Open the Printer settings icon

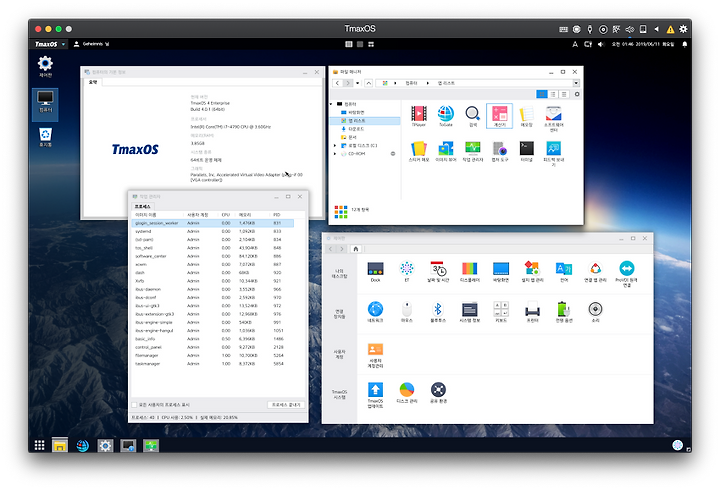[532, 309]
